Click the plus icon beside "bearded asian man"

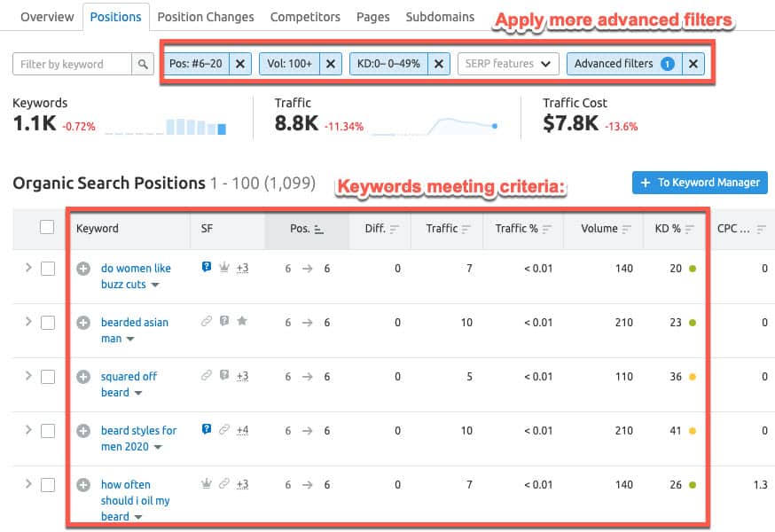click(83, 322)
